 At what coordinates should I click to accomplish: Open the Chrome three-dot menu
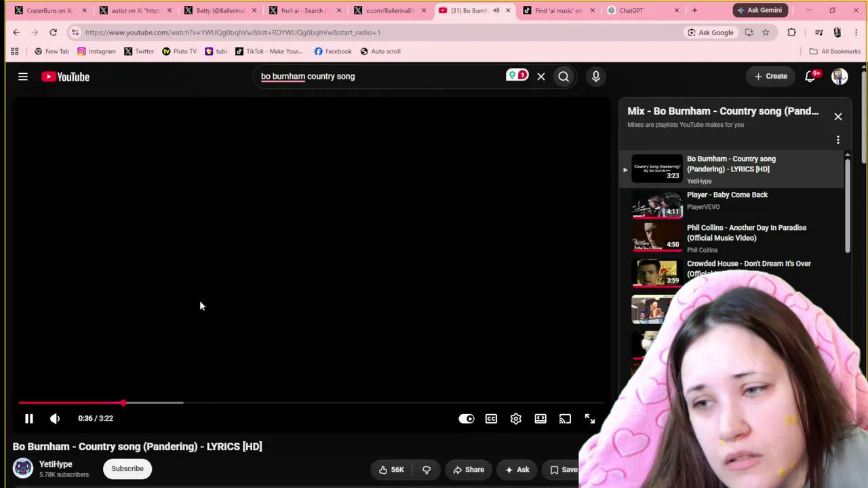[x=856, y=33]
